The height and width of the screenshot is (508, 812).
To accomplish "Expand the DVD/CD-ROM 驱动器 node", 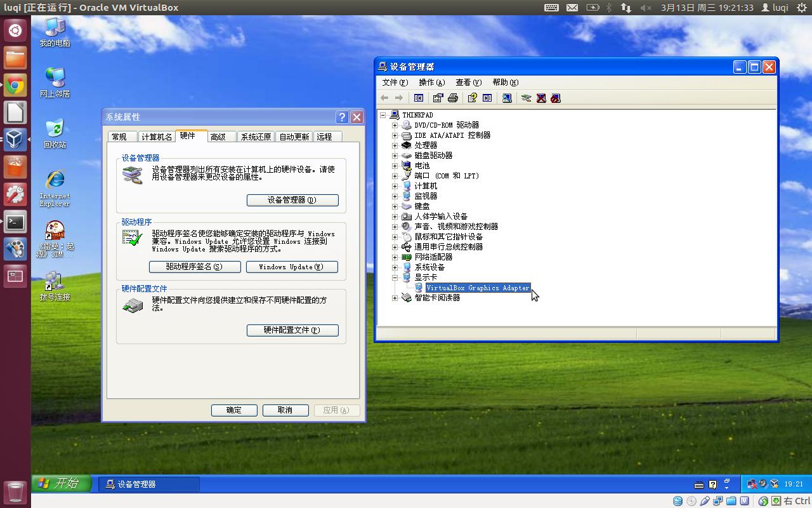I will point(395,125).
